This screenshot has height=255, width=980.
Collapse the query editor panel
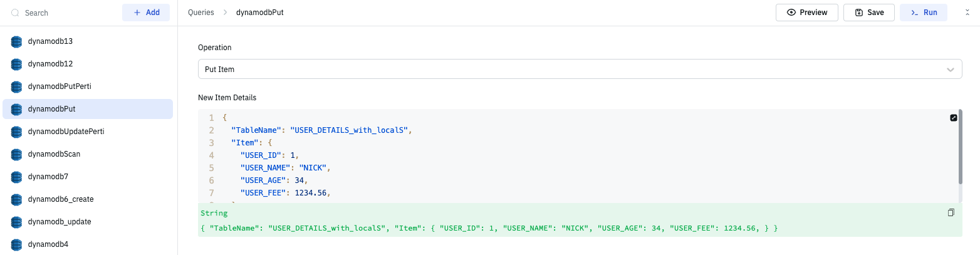(x=967, y=13)
